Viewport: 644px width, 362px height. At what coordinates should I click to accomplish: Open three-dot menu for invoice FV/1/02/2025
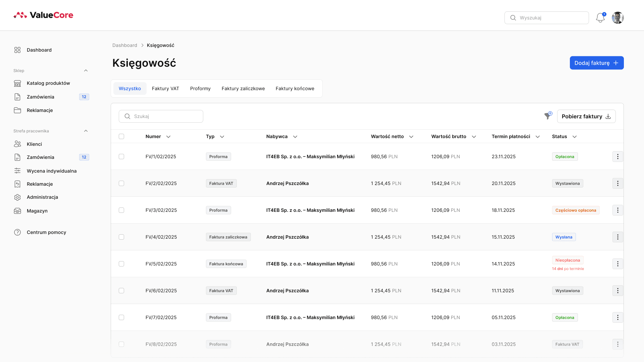(618, 157)
